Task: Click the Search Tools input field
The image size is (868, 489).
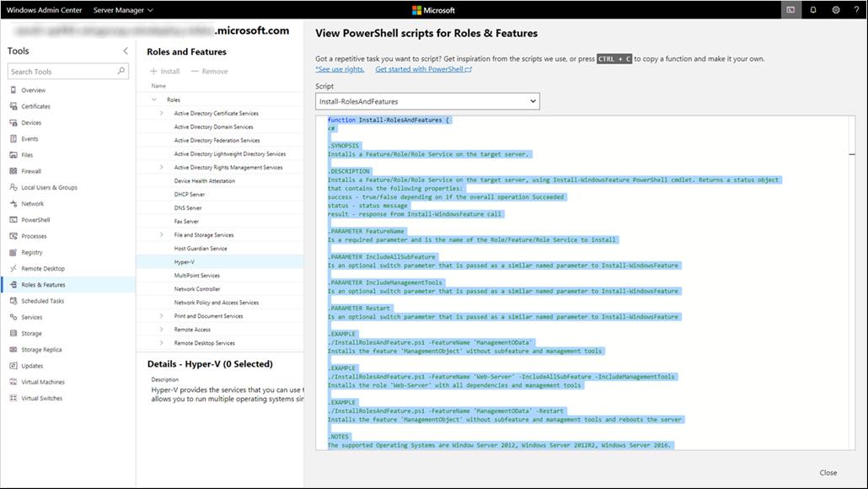Action: point(68,72)
